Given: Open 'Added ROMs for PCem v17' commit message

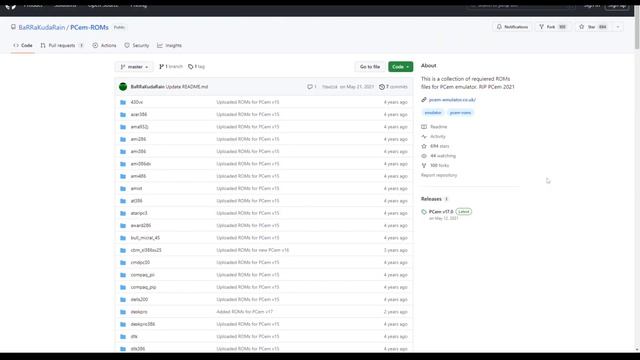Looking at the screenshot, I should pos(244,312).
